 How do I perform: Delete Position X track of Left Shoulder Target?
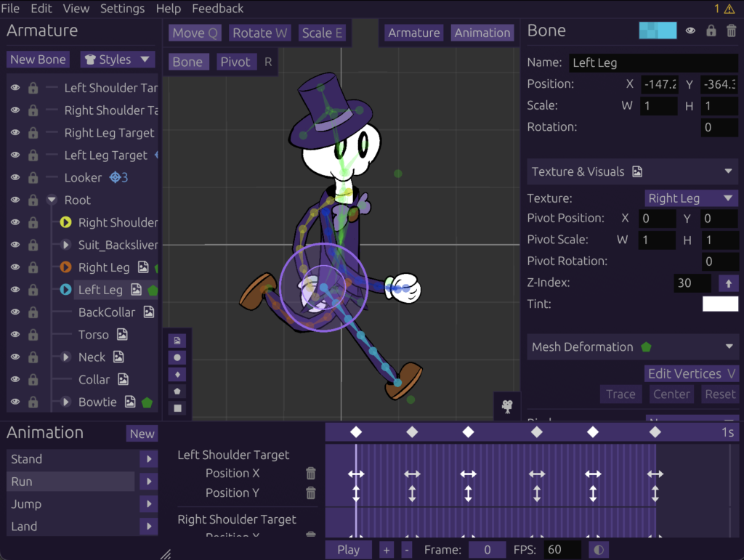point(311,474)
